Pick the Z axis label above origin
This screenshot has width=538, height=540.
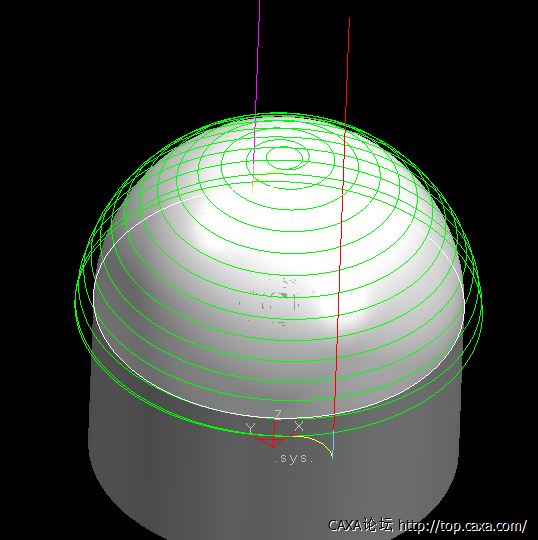pos(278,414)
